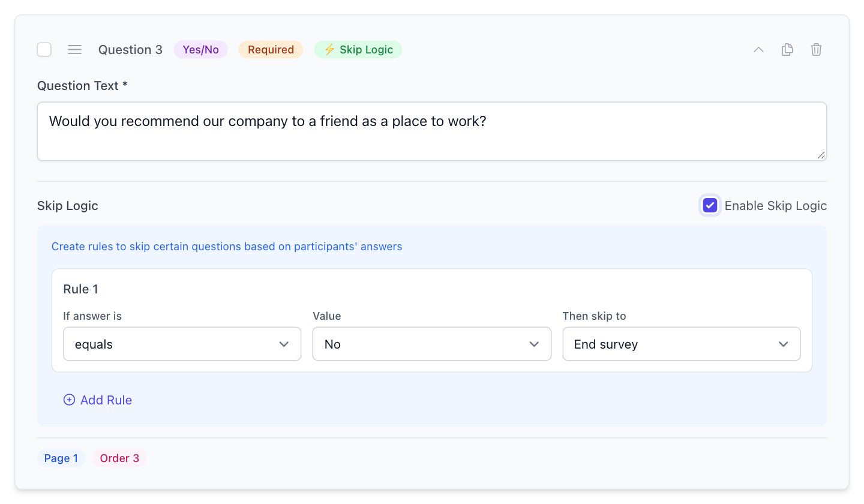The width and height of the screenshot is (864, 504).
Task: Click Add Rule button
Action: 98,400
